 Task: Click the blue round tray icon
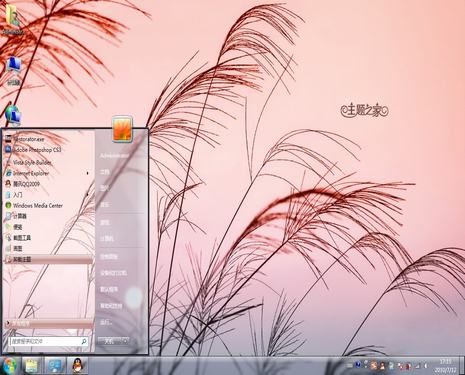[x=358, y=365]
